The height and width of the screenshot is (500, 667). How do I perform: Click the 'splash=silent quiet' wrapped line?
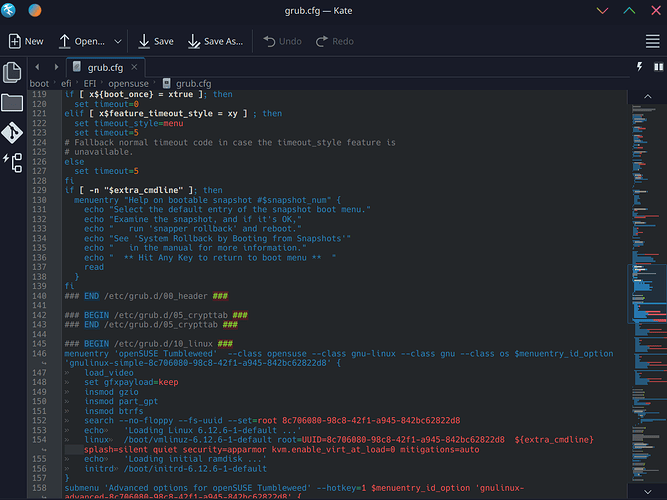pyautogui.click(x=281, y=450)
